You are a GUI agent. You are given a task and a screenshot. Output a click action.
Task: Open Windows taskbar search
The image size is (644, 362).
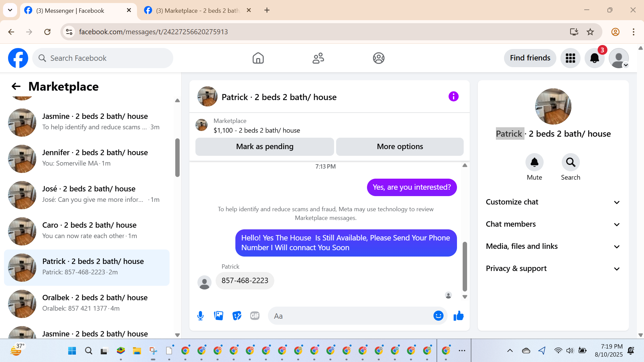[x=88, y=351]
